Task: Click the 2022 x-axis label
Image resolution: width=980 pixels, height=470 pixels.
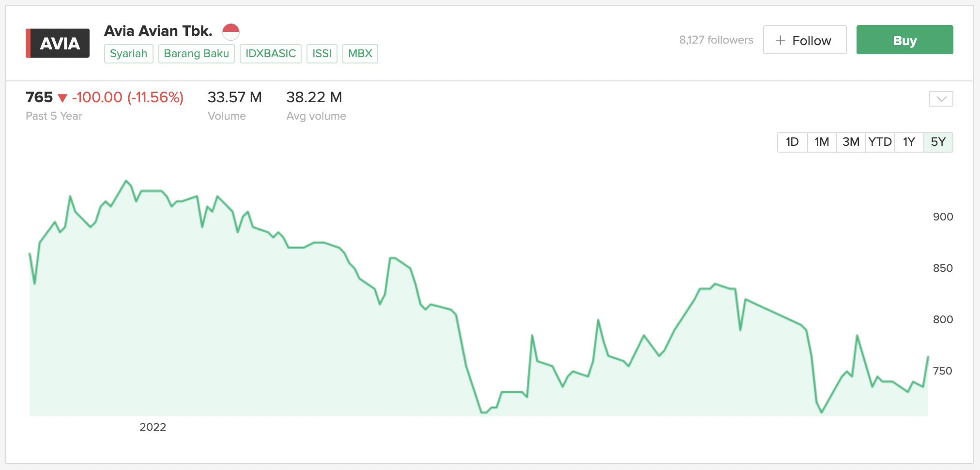Action: tap(153, 427)
